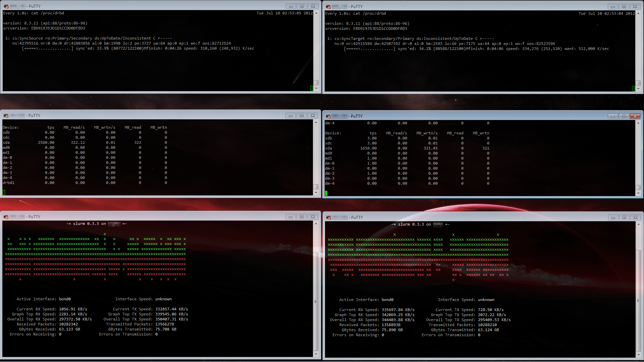Click PuTTY icon of bottom-left slurm window
Viewport: 644px width, 362px height.
coord(6,217)
